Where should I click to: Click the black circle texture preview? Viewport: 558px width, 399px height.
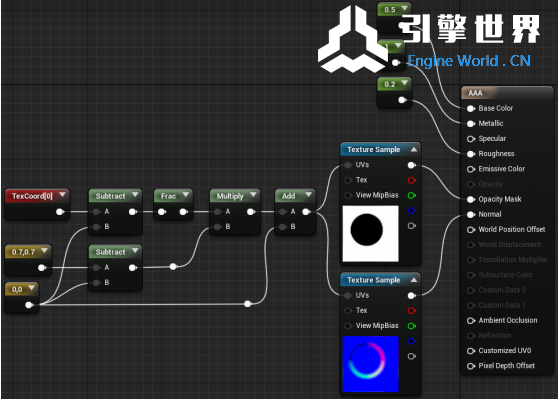click(370, 233)
